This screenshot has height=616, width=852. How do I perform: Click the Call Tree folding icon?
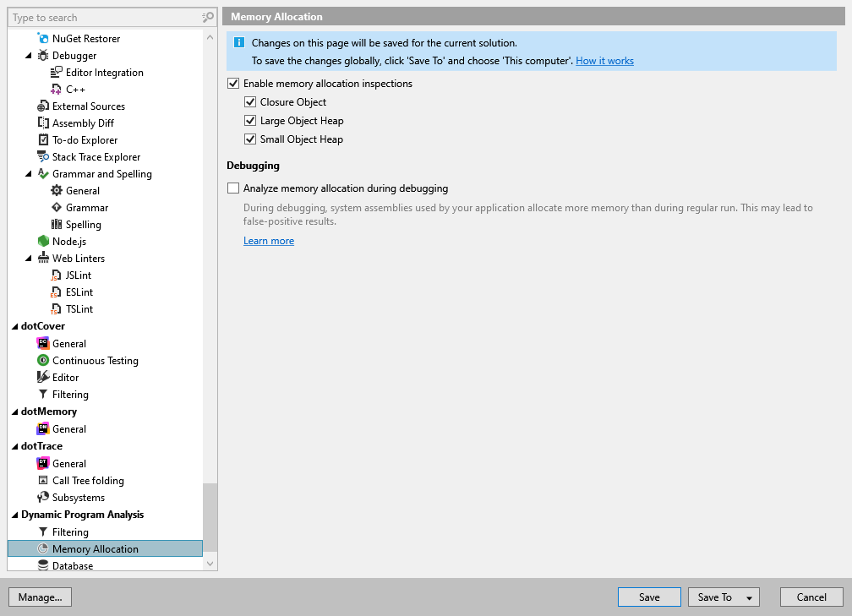pyautogui.click(x=43, y=480)
